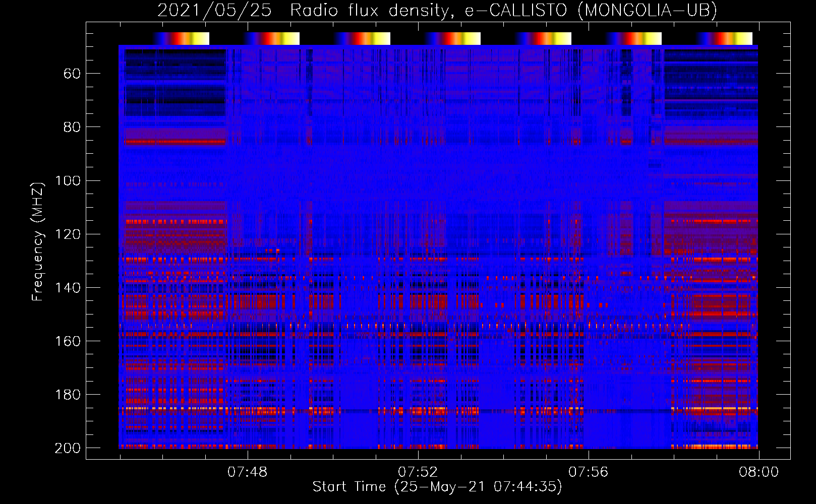Image resolution: width=816 pixels, height=504 pixels.
Task: Click the 140 MHz frequency tick label
Action: point(68,288)
